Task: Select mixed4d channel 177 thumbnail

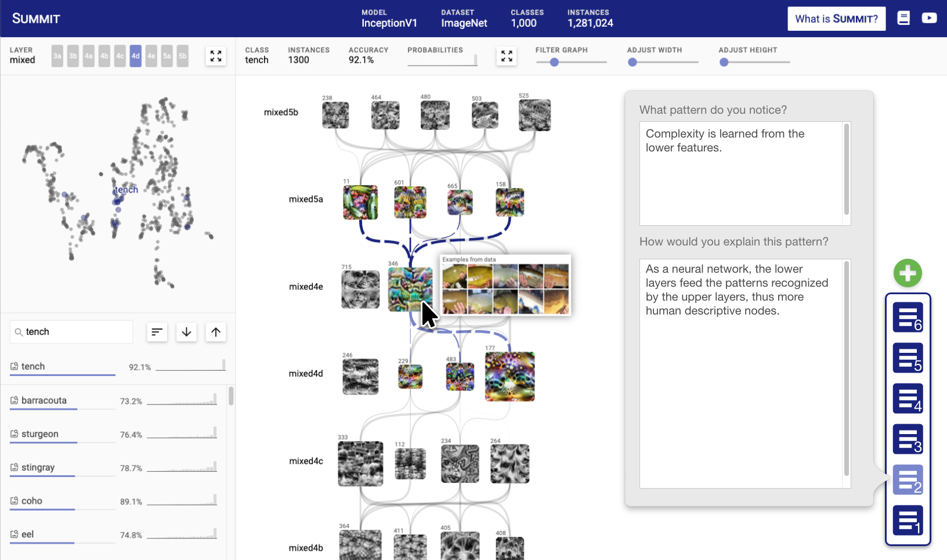Action: [510, 377]
